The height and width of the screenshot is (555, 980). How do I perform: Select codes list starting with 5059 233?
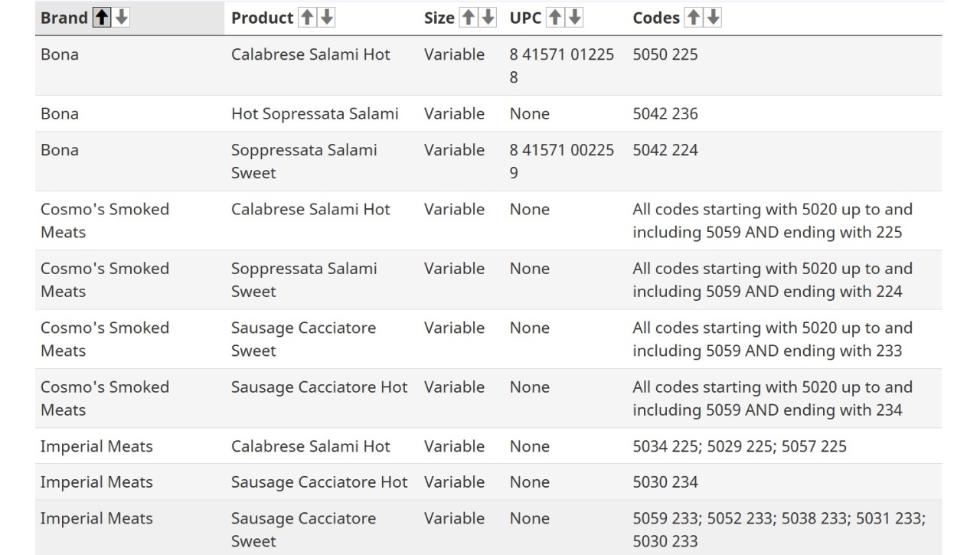pos(779,530)
